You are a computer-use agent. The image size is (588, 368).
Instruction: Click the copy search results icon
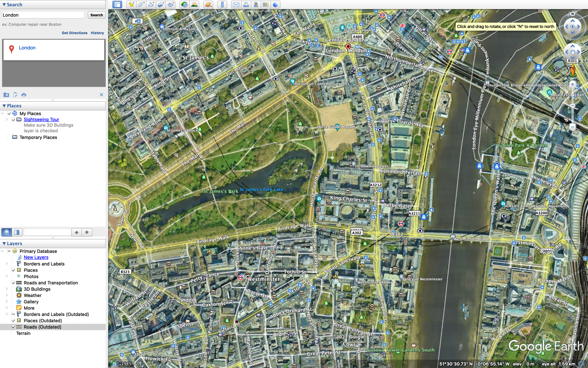point(15,95)
